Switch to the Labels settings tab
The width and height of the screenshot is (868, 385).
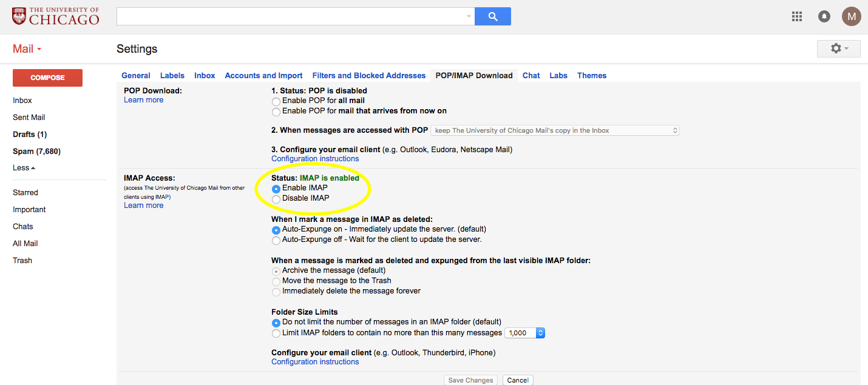[172, 76]
